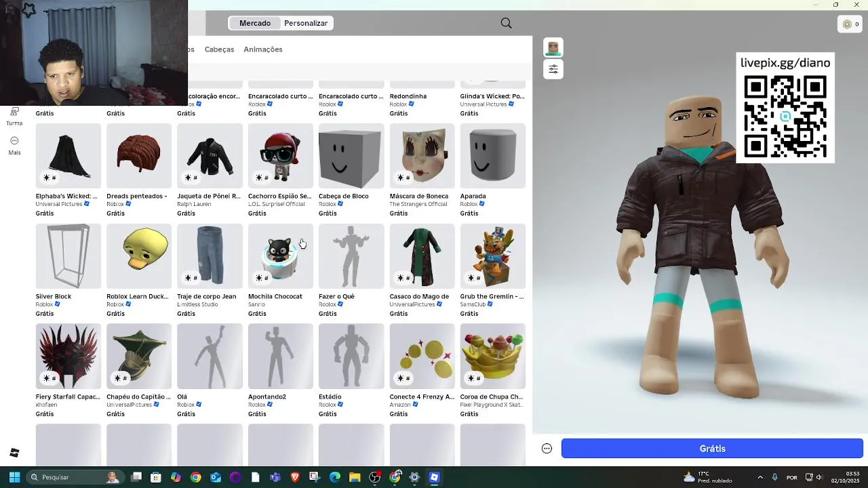Select the Elphaba's Wicked black cape thumbnail
This screenshot has width=868, height=488.
68,156
